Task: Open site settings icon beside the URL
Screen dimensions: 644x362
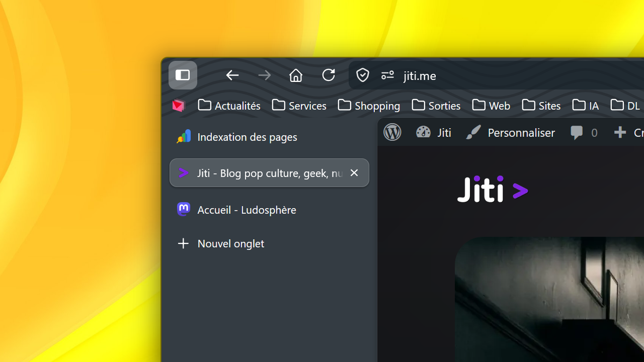Action: click(x=387, y=75)
